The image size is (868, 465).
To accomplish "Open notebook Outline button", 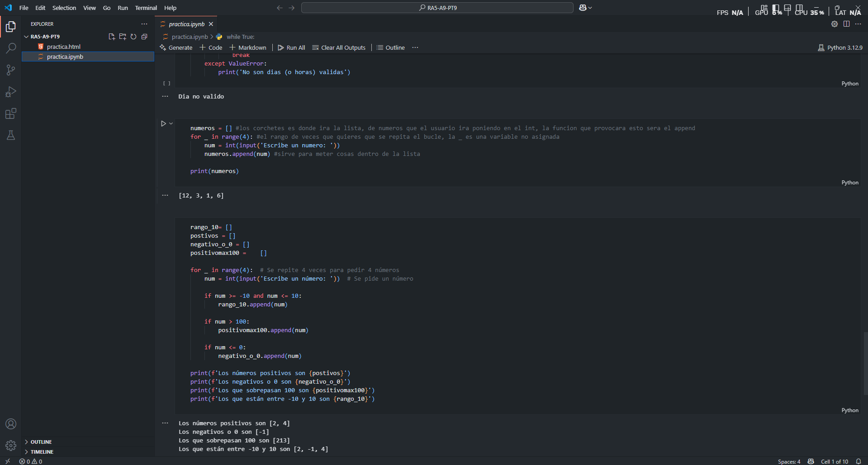I will [391, 47].
